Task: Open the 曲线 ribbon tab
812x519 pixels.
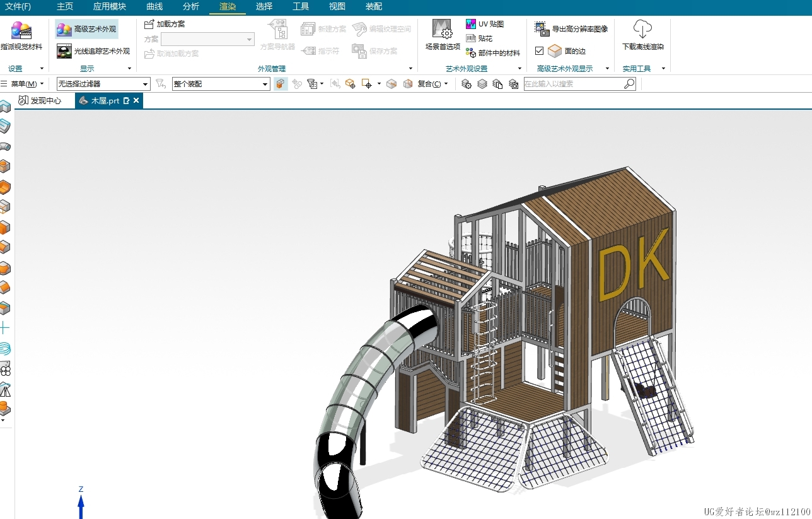Action: point(154,6)
